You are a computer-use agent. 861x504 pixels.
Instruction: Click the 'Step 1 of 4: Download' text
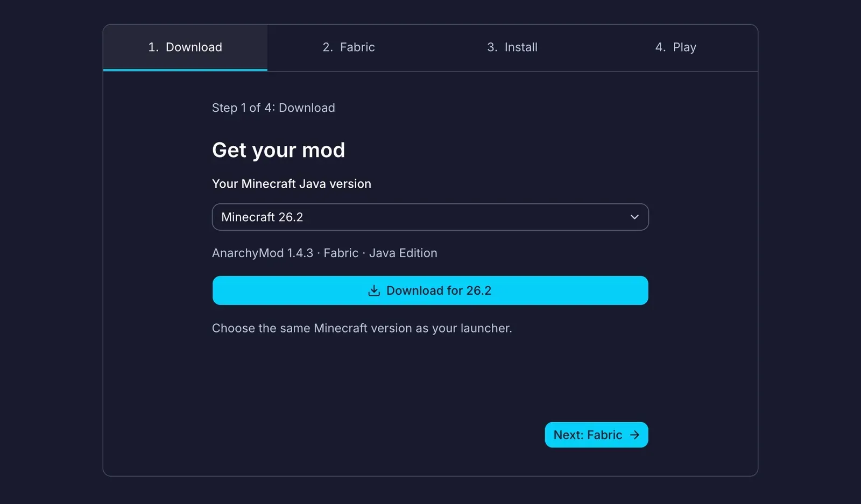tap(273, 108)
